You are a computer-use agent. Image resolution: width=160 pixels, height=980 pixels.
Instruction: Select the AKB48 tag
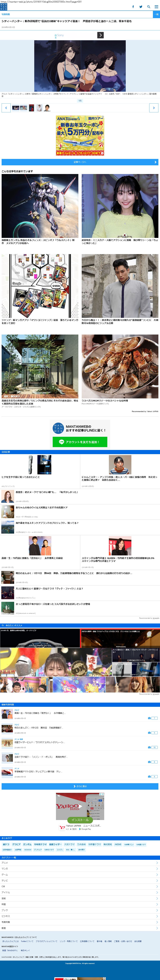(118, 844)
